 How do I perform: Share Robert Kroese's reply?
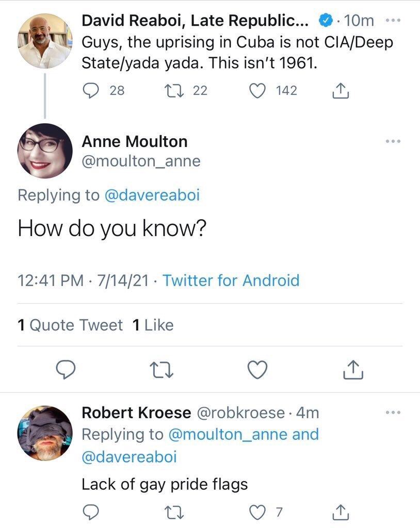click(341, 512)
